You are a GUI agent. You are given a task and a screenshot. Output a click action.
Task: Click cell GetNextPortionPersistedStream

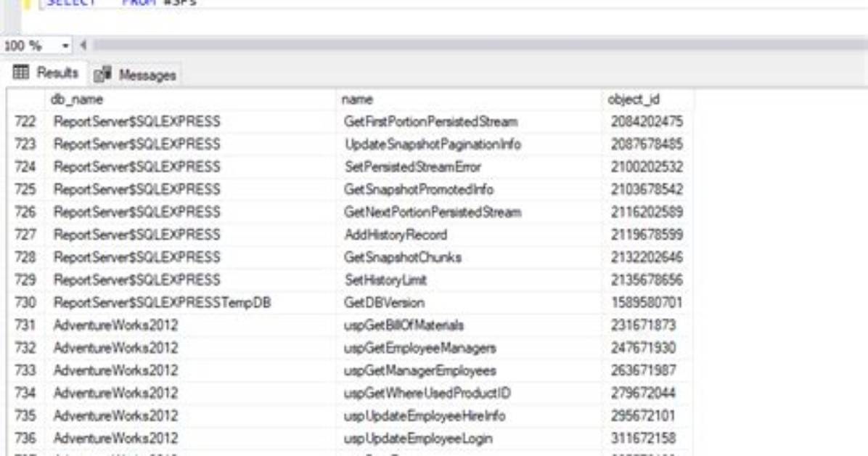469,212
